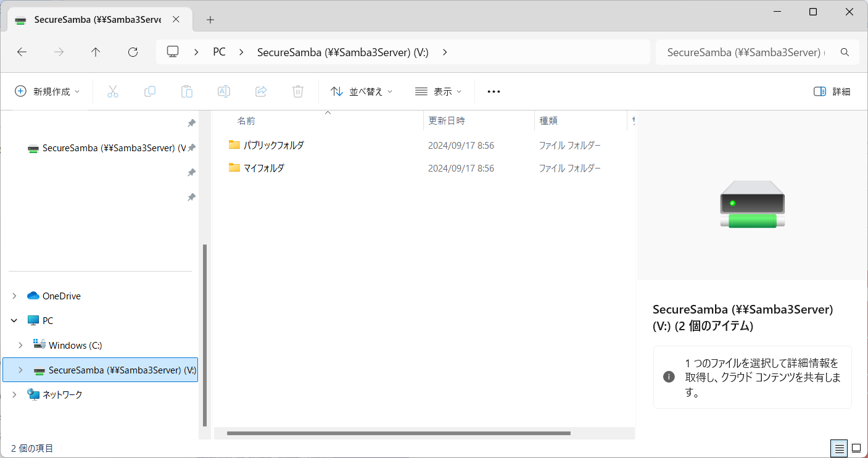Viewport: 868px width, 458px height.
Task: Click the Paste clipboard icon
Action: pos(187,91)
